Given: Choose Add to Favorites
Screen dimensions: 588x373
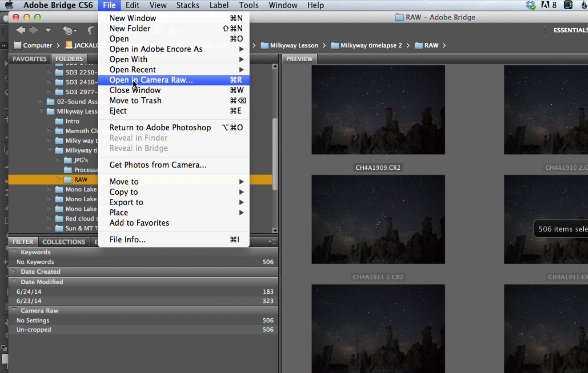Looking at the screenshot, I should coord(173,223).
